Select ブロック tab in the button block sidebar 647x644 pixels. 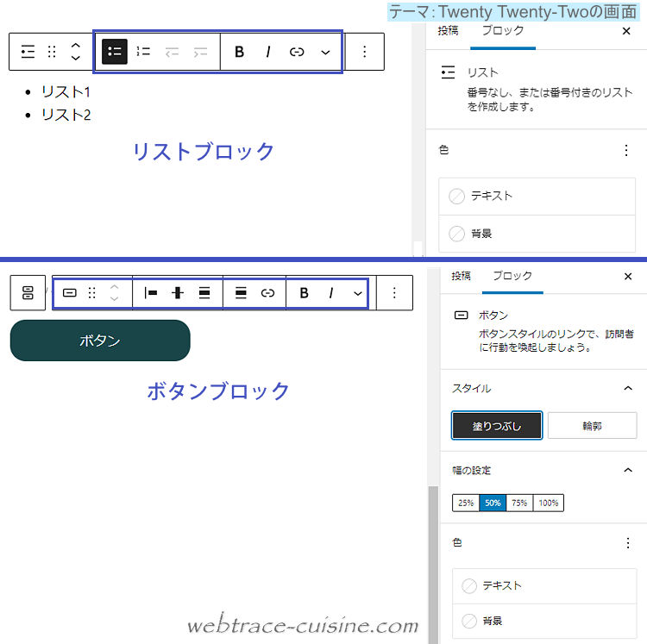(513, 276)
